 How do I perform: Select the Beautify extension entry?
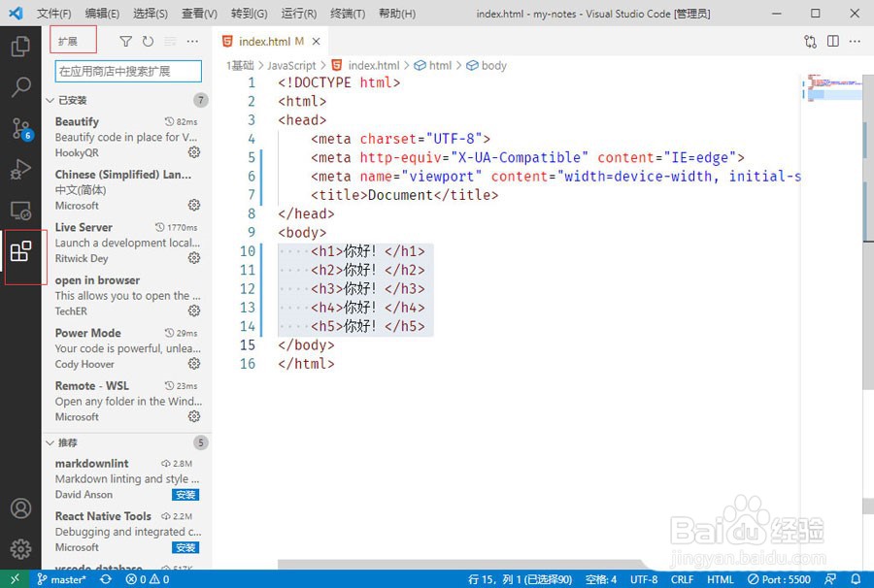pyautogui.click(x=127, y=137)
